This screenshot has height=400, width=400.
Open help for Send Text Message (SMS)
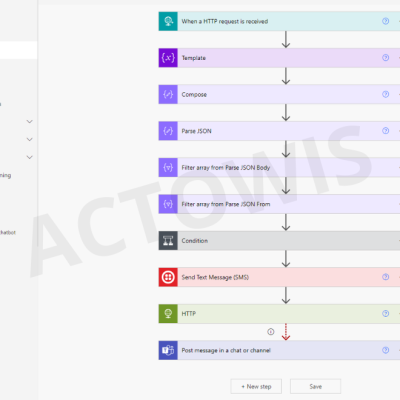point(385,277)
